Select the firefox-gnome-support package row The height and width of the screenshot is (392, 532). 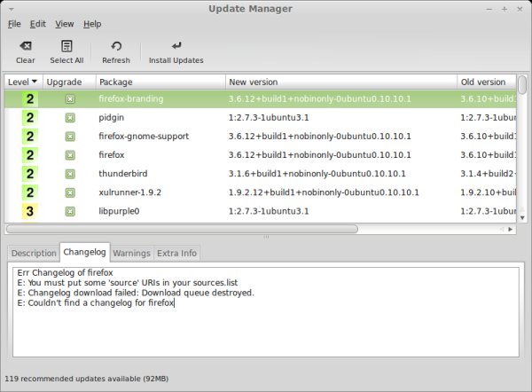144,137
